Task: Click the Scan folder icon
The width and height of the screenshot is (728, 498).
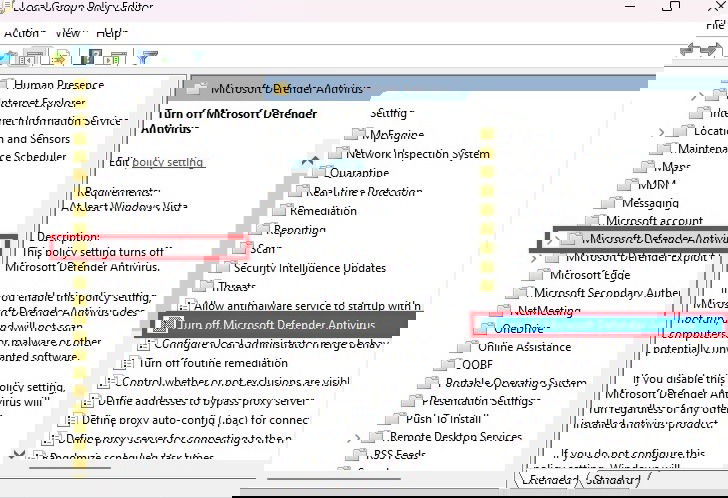Action: [x=242, y=247]
